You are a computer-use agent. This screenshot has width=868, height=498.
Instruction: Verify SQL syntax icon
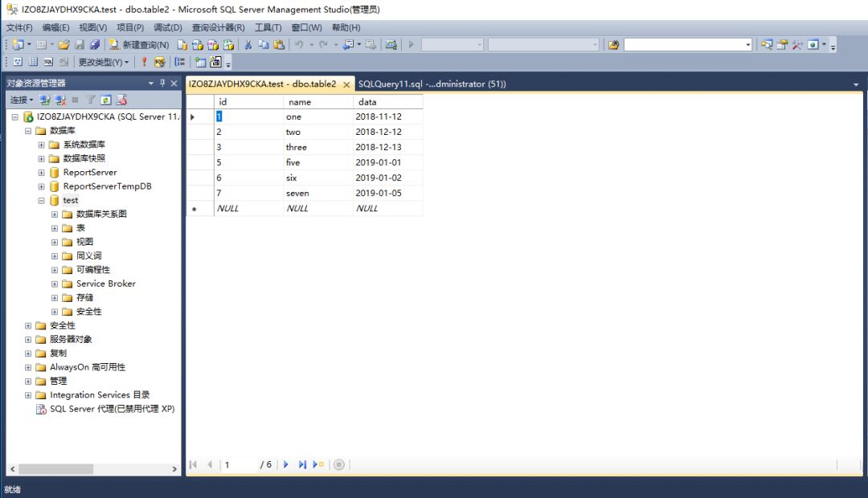(x=159, y=62)
